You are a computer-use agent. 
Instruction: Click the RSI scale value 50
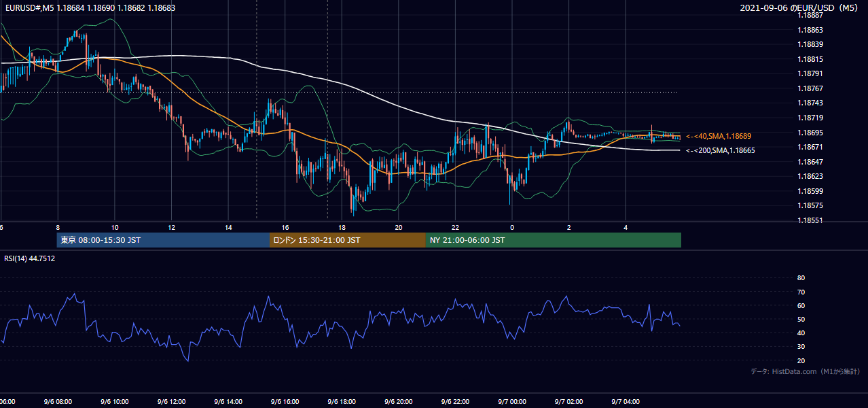[801, 319]
